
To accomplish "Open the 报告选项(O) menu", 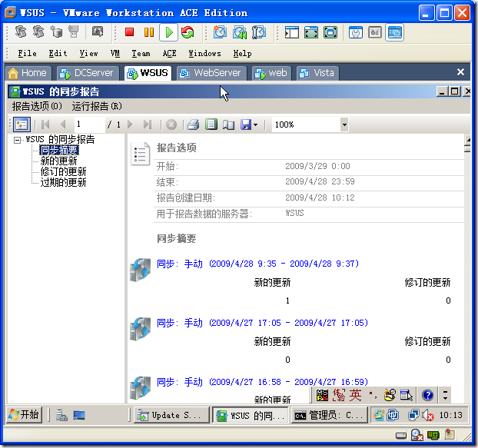I will (x=37, y=106).
